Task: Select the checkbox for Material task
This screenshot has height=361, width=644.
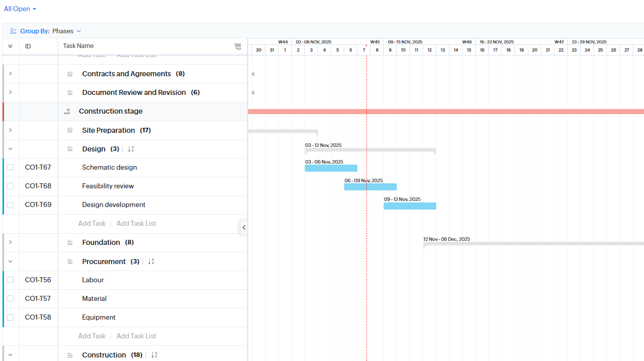Action: pyautogui.click(x=10, y=298)
